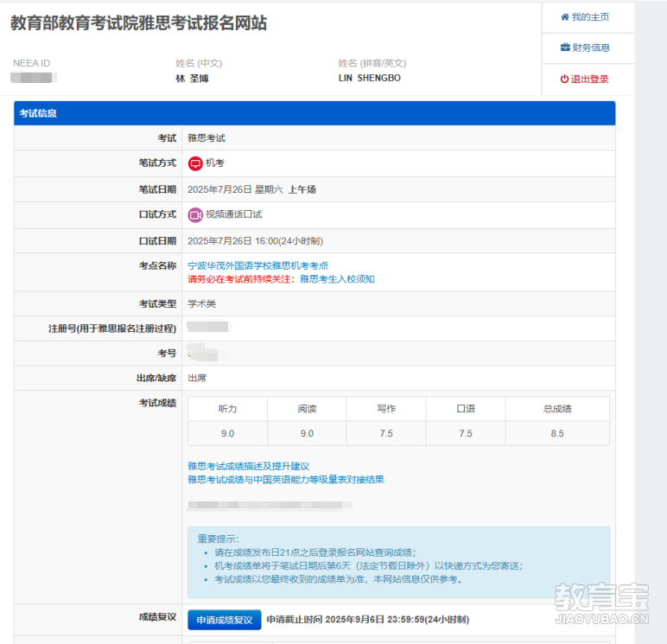This screenshot has width=667, height=644.
Task: Click the 出席 attendance value
Action: coord(197,378)
